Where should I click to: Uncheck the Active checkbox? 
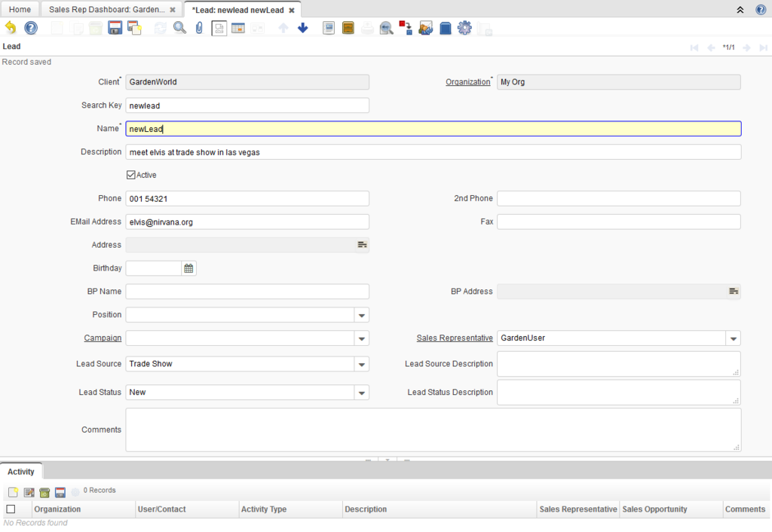[131, 175]
